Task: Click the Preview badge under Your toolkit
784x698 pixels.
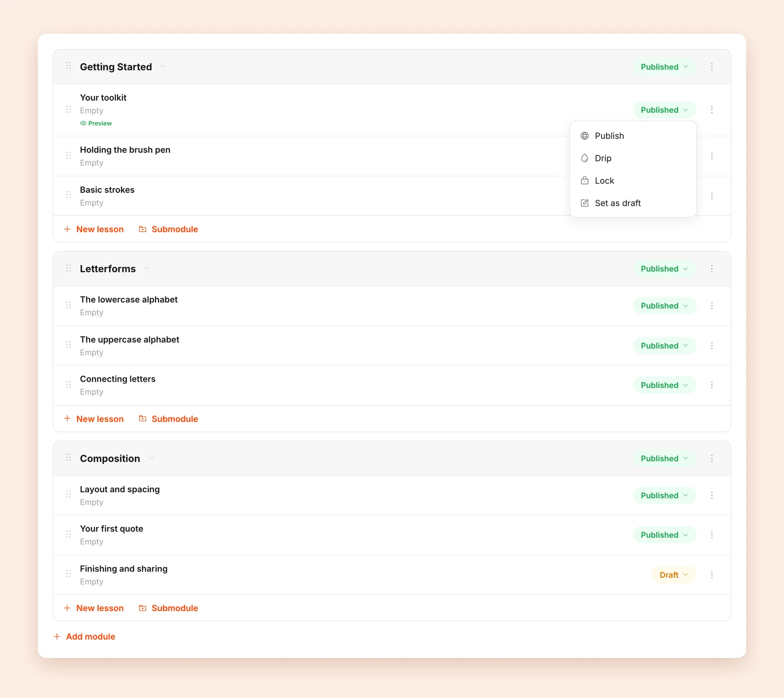Action: [x=96, y=123]
